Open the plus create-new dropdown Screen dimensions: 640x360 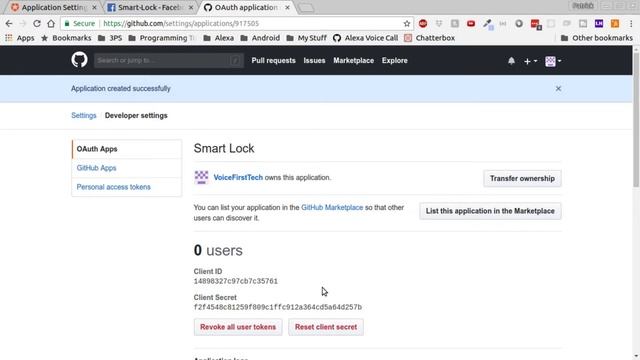pyautogui.click(x=530, y=61)
